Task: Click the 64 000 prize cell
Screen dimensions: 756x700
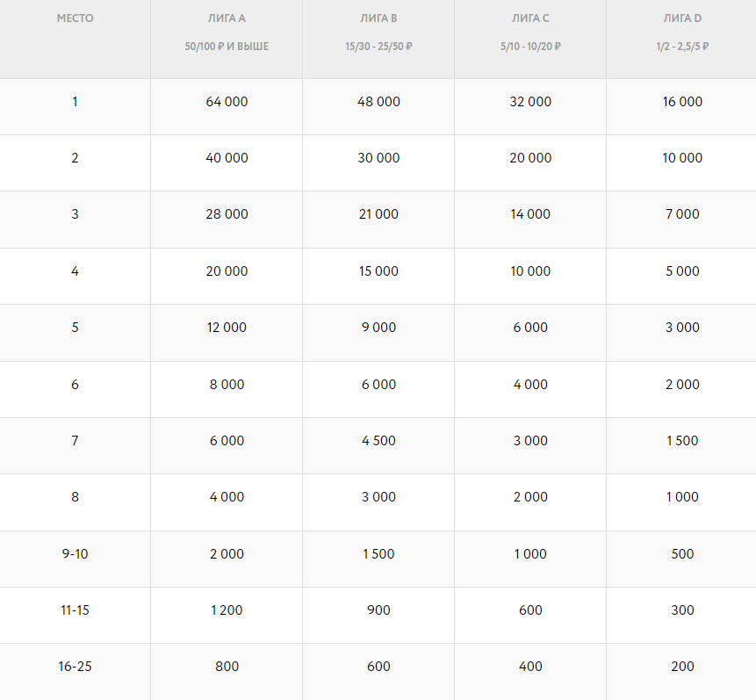Action: click(227, 102)
